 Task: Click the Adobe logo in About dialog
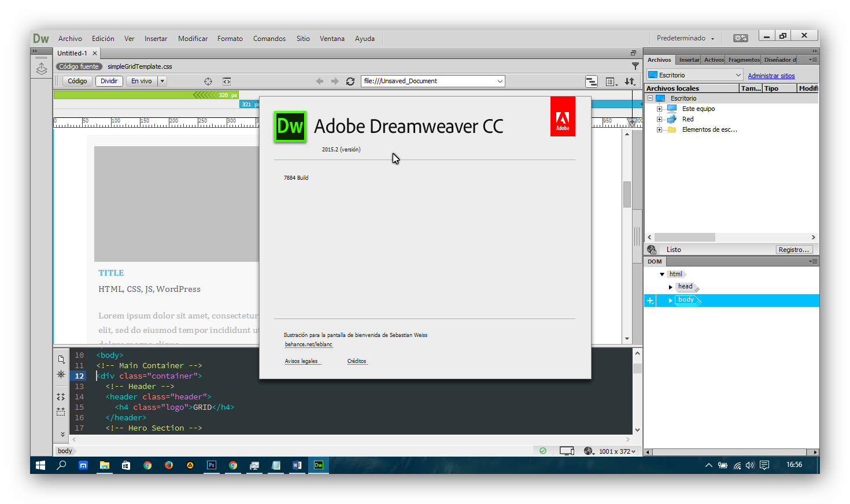click(x=563, y=117)
